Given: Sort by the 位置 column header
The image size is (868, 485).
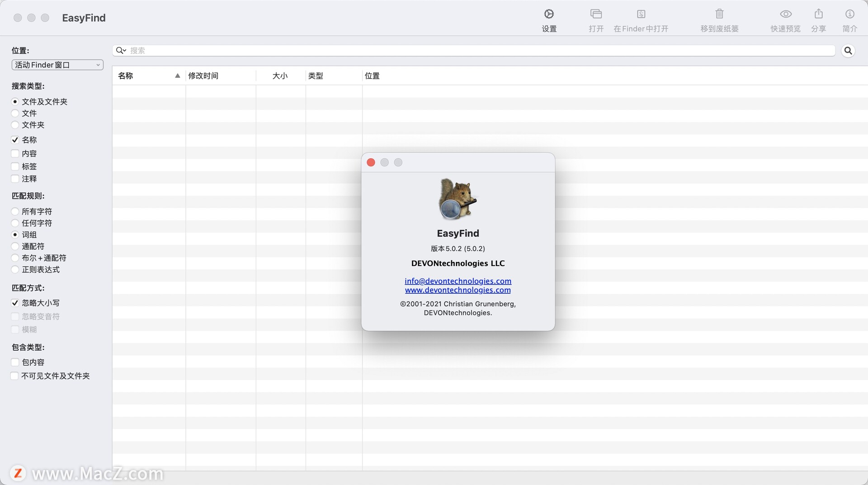Looking at the screenshot, I should [615, 76].
